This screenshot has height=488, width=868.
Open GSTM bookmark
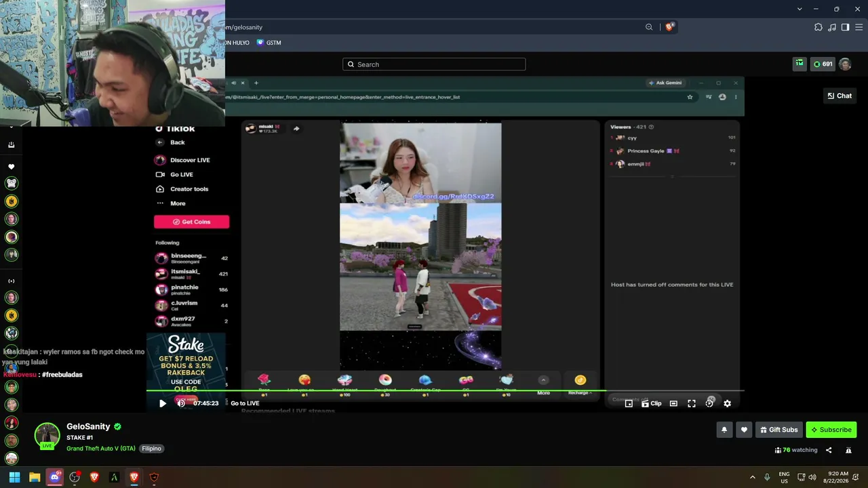[269, 43]
